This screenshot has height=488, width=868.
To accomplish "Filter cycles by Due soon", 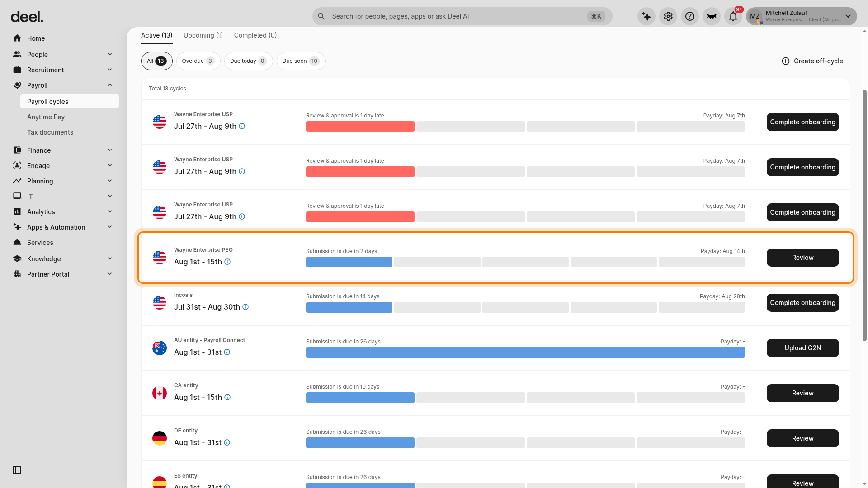I will click(x=301, y=61).
